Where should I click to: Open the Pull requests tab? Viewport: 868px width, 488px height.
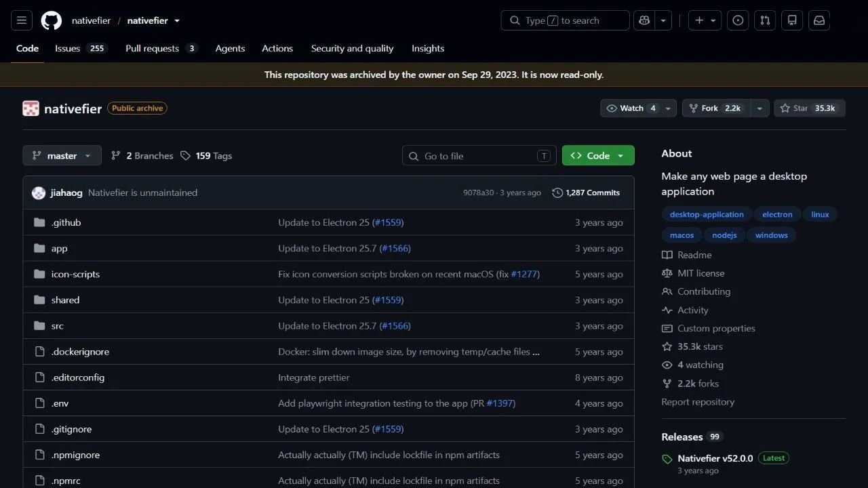pos(161,49)
